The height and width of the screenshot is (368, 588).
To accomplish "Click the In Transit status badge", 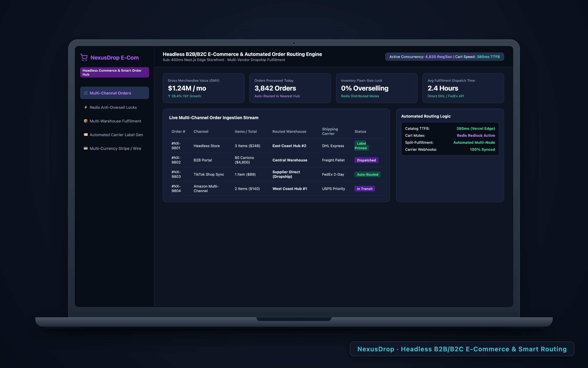I will [365, 189].
